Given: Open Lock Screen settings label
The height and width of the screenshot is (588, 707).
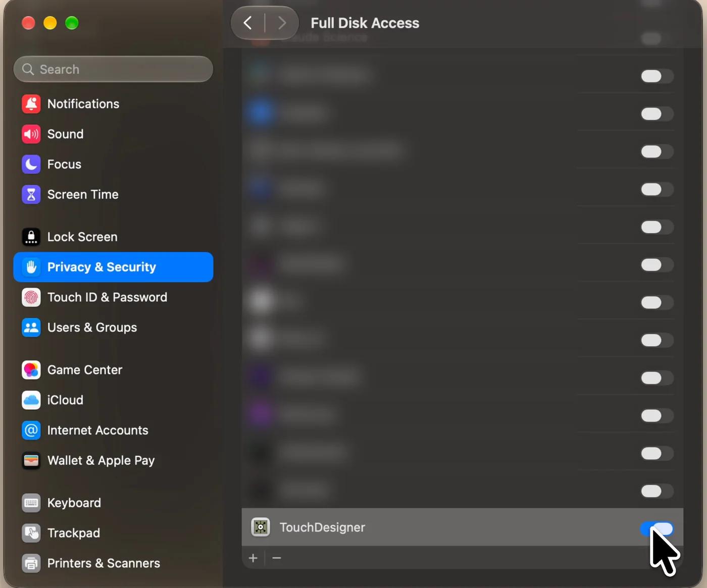Looking at the screenshot, I should [x=82, y=237].
